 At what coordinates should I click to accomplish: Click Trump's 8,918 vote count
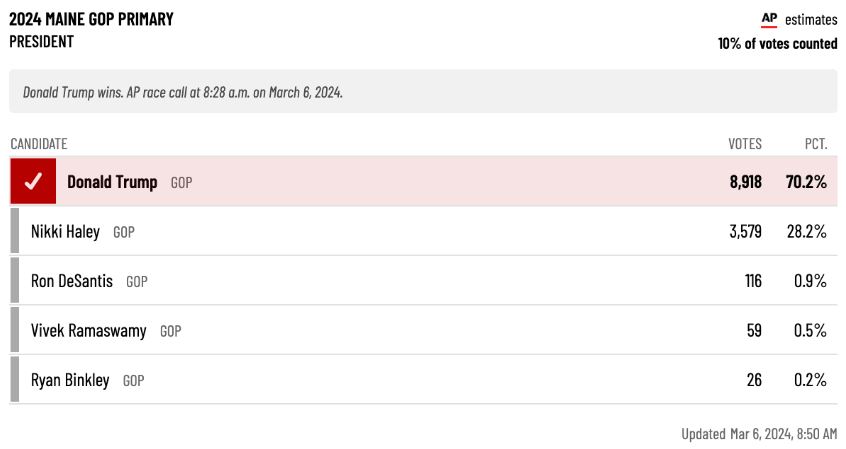point(746,182)
